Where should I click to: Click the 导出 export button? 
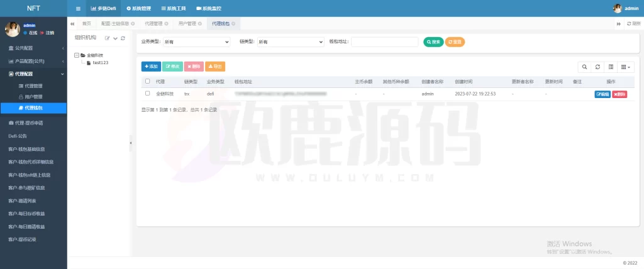pyautogui.click(x=215, y=67)
